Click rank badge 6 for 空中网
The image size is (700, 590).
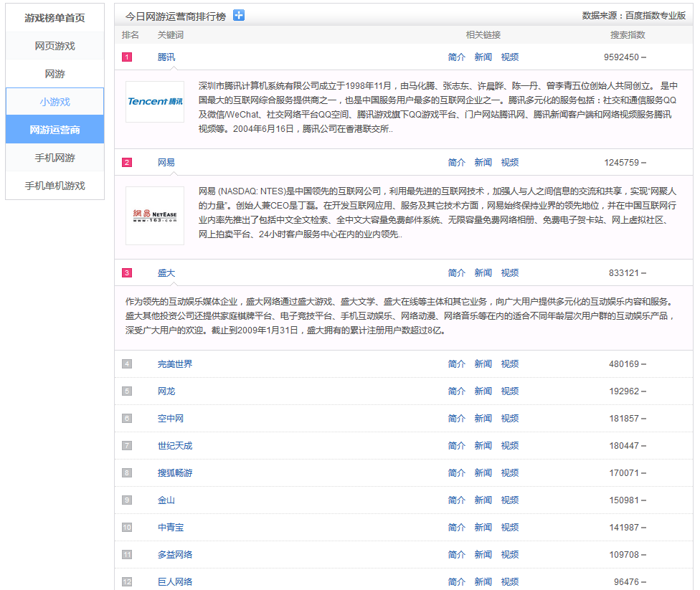pyautogui.click(x=127, y=418)
